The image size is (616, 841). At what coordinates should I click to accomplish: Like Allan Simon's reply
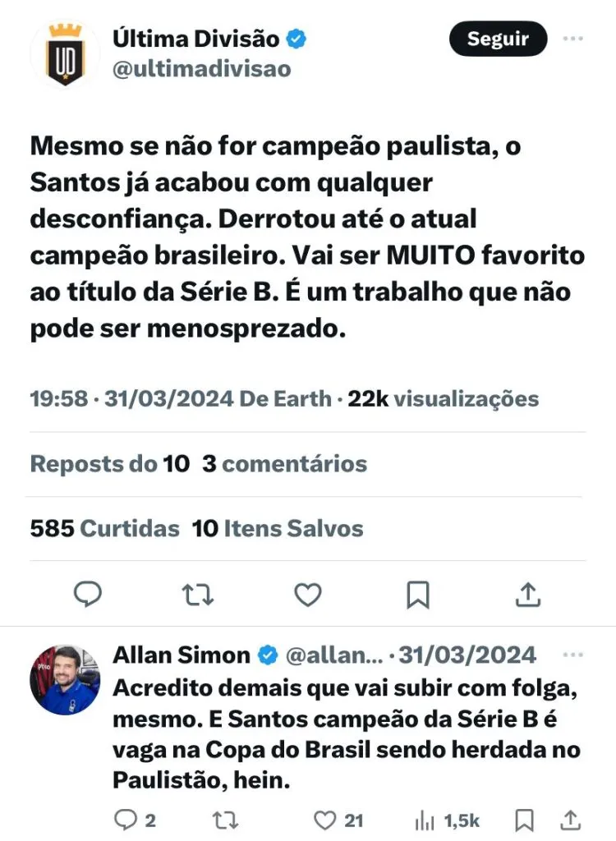(327, 820)
